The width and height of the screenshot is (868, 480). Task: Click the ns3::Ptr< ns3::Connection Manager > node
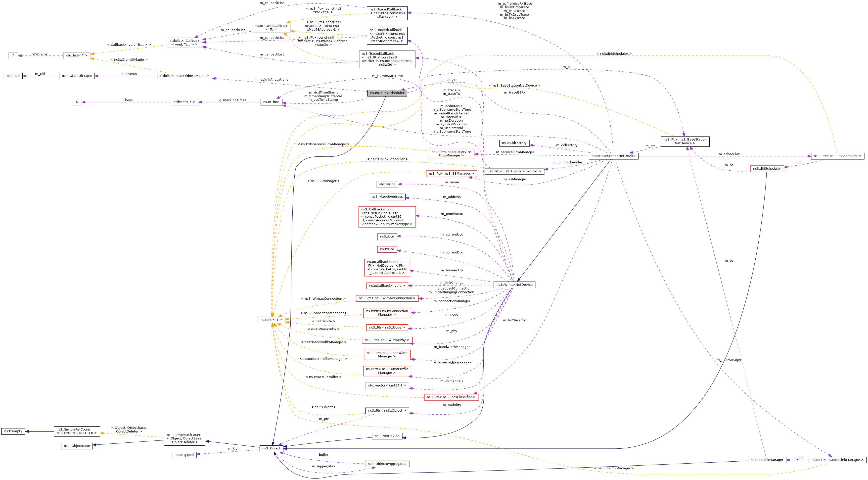(387, 313)
